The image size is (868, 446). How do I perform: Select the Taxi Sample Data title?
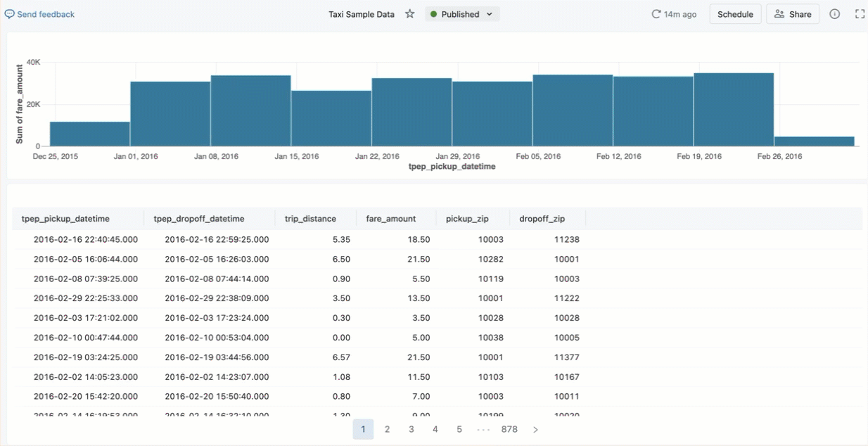(x=362, y=14)
